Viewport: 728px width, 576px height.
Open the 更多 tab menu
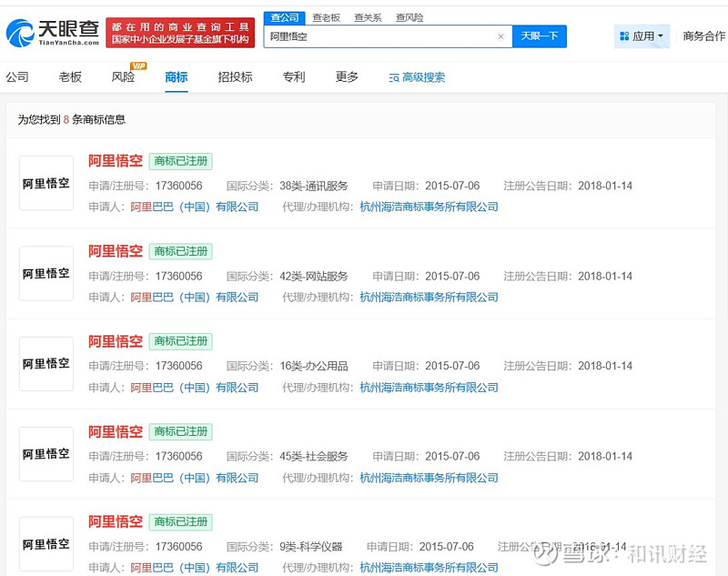(x=348, y=76)
